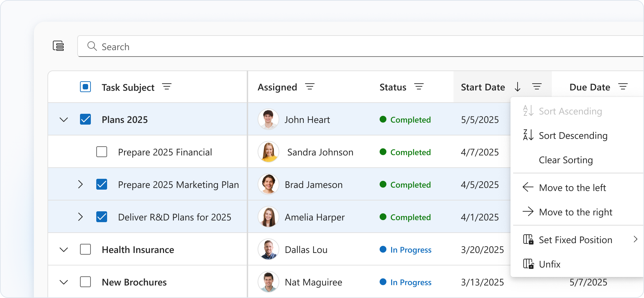This screenshot has height=298, width=644.
Task: Collapse the Plans 2025 row
Action: click(x=64, y=120)
